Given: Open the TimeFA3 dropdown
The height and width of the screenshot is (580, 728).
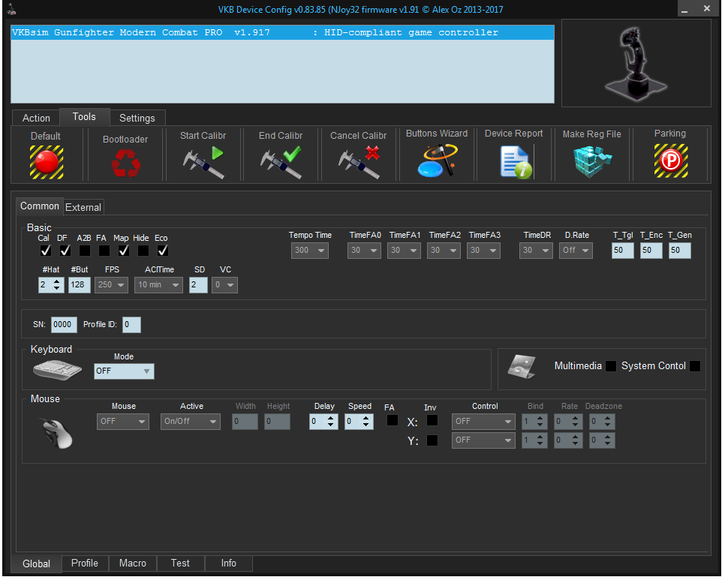Looking at the screenshot, I should pos(483,251).
